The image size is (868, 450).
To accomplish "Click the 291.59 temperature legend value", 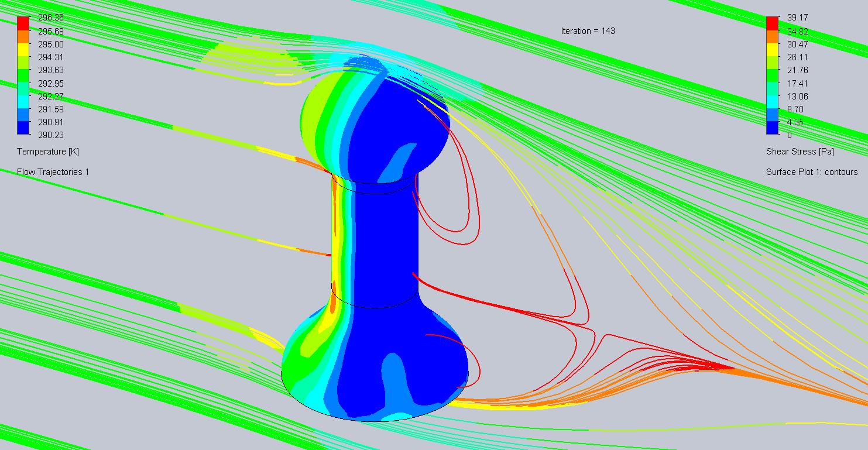I will [x=51, y=109].
